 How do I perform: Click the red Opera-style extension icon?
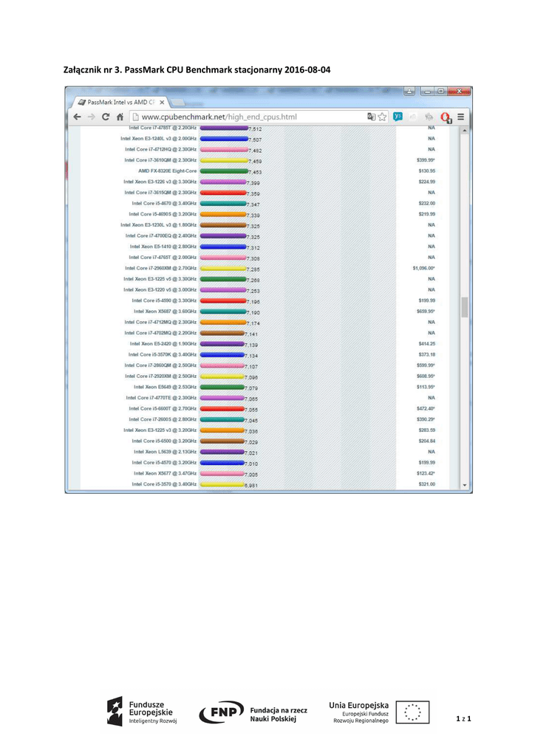pyautogui.click(x=445, y=117)
